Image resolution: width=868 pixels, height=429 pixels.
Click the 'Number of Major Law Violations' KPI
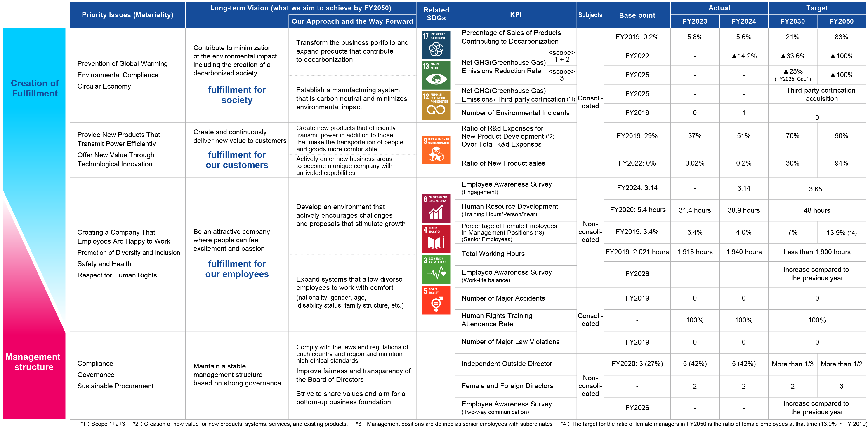pyautogui.click(x=510, y=342)
